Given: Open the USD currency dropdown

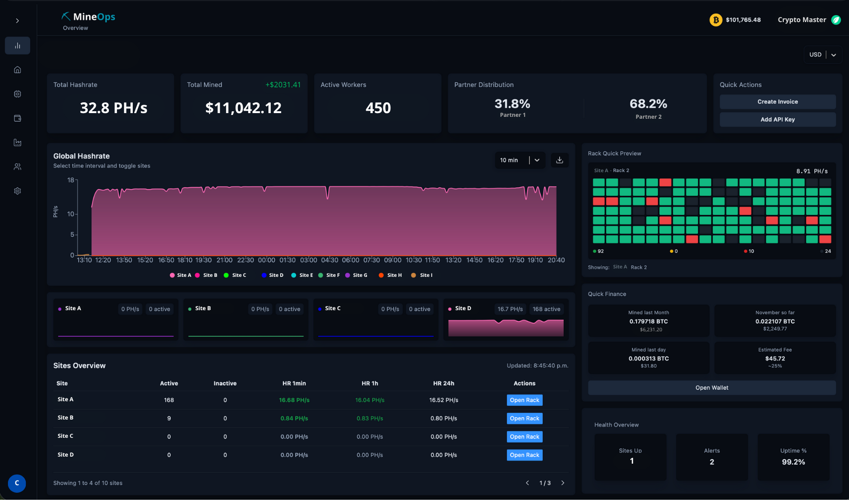Looking at the screenshot, I should pos(822,54).
